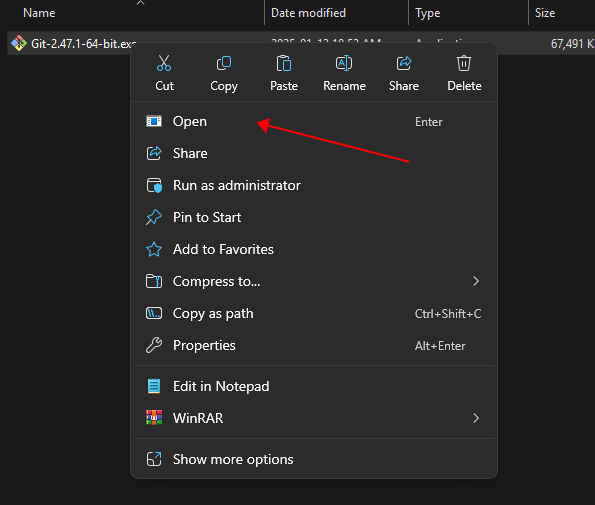Click the pin icon beside Pin to Start

pos(154,217)
